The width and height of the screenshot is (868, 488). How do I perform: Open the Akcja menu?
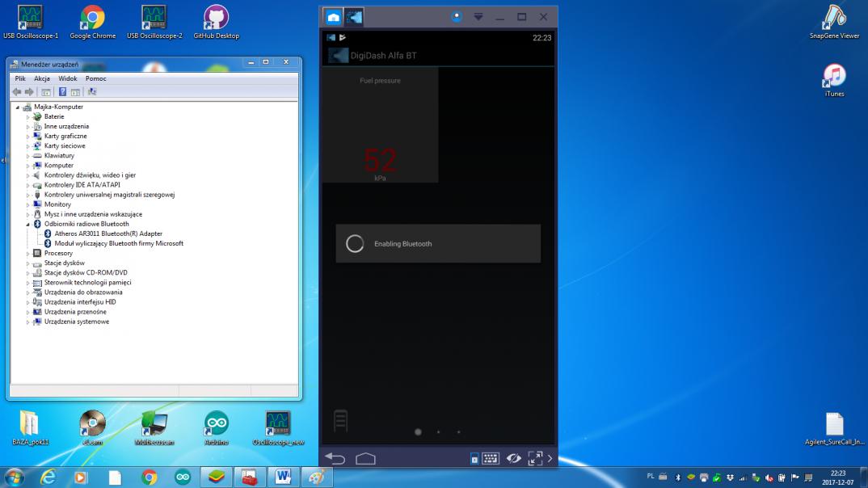[42, 78]
